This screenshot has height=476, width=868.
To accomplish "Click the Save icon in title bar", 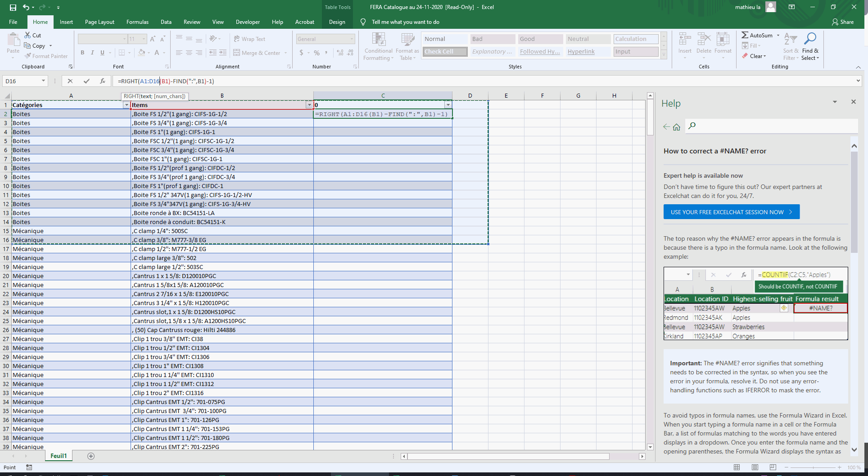I will pos(13,7).
